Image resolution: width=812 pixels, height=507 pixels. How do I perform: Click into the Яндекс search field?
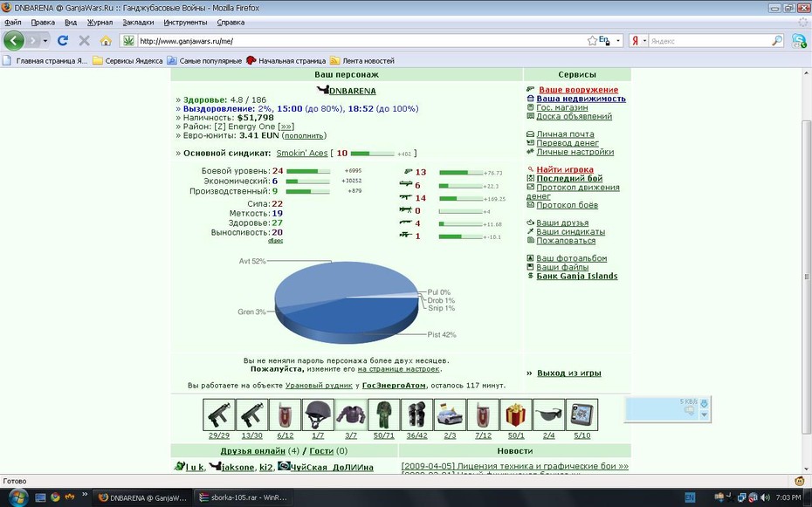tap(710, 41)
